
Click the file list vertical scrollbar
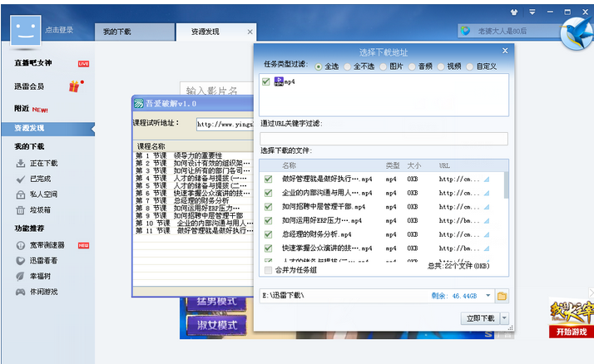point(506,185)
